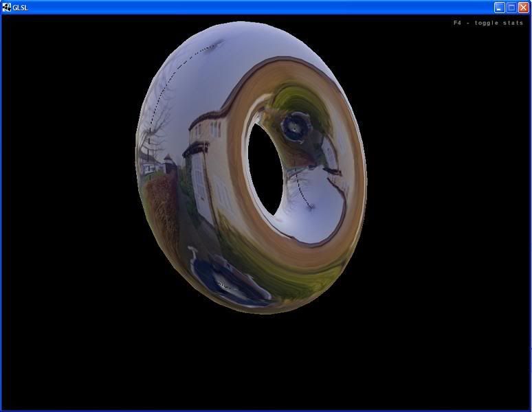Close the GLSL window
532x412 pixels.
pos(524,8)
